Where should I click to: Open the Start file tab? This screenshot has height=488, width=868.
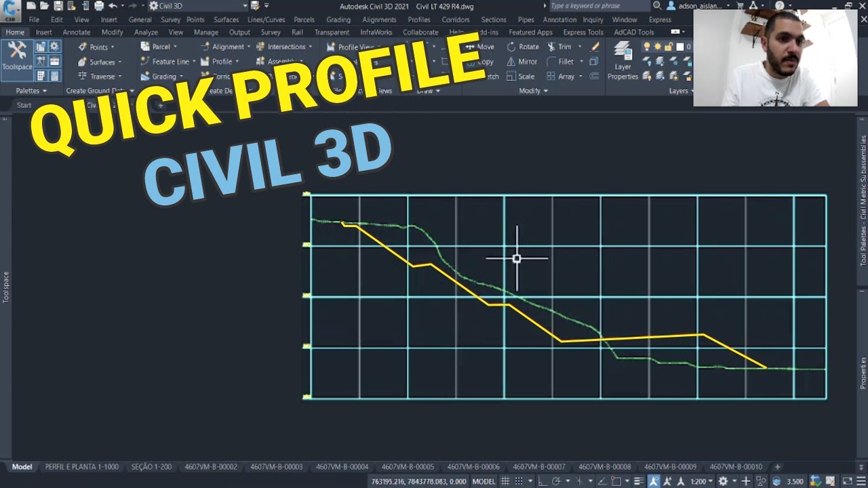point(24,105)
